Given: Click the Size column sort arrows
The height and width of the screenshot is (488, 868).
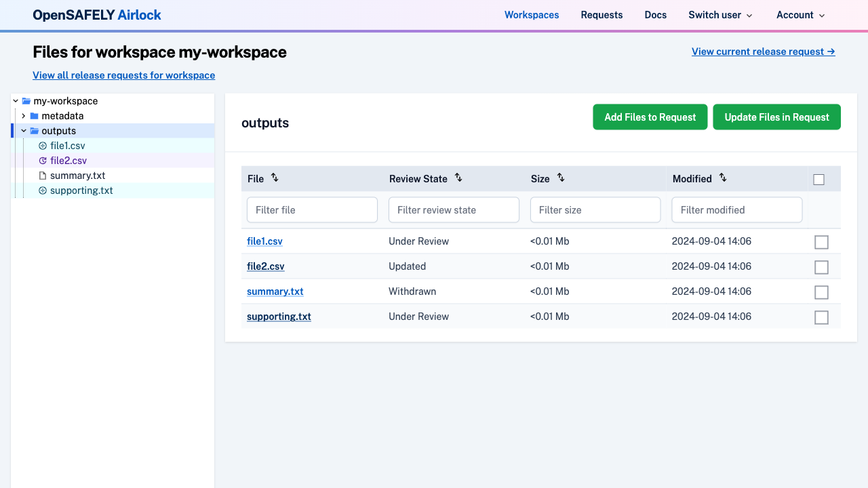Looking at the screenshot, I should click(x=561, y=178).
